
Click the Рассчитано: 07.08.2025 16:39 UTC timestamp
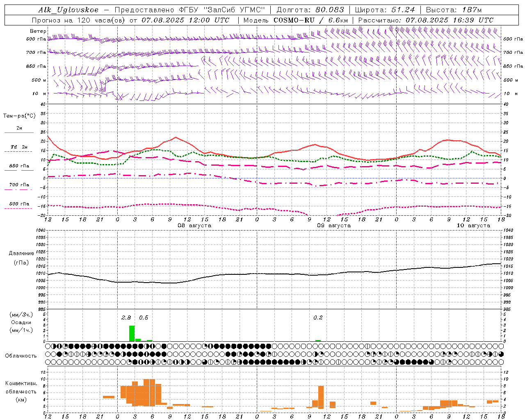coord(426,20)
